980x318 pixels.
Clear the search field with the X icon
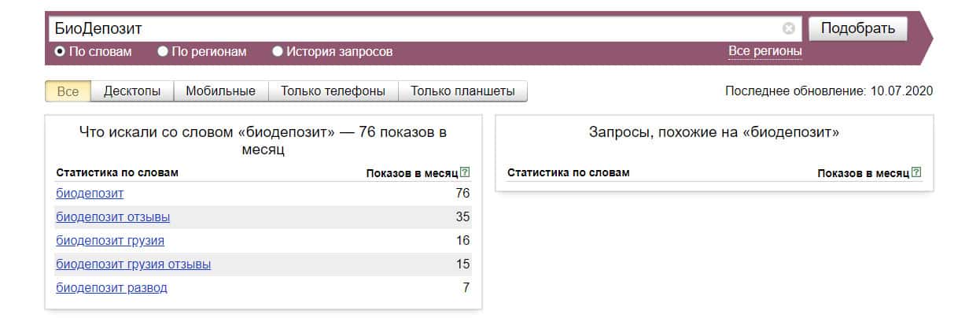[x=788, y=28]
